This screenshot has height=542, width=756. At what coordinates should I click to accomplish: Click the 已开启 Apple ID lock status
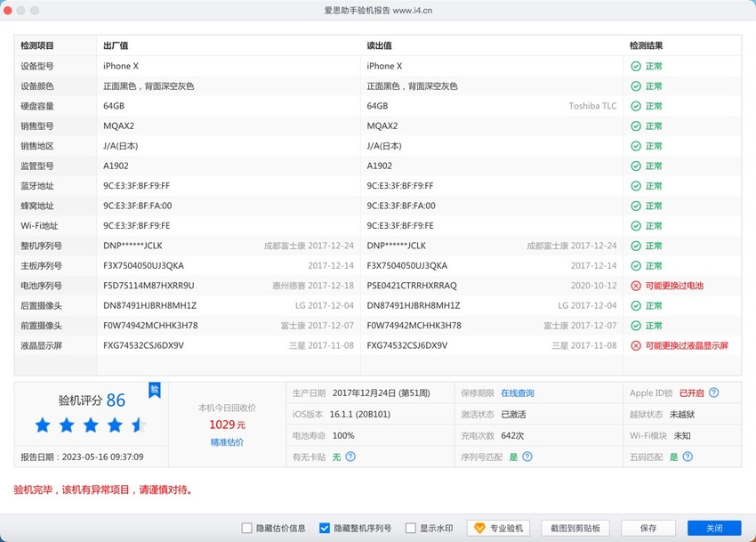click(x=691, y=392)
